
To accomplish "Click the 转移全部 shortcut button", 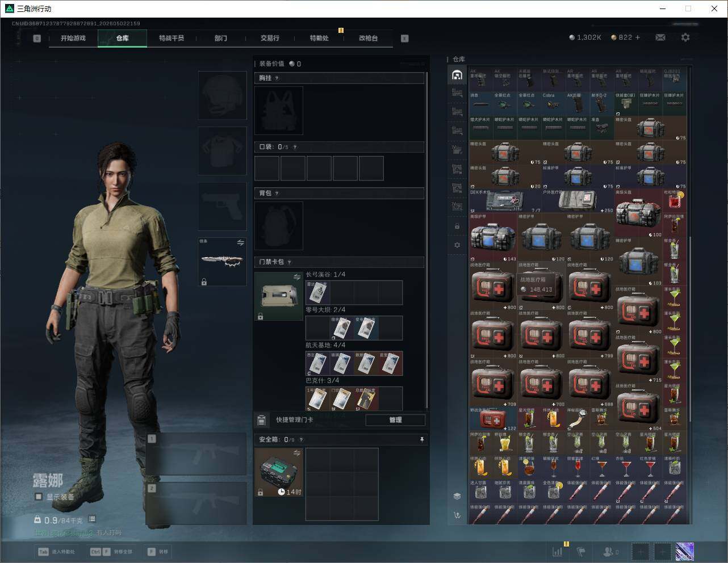I will click(111, 552).
